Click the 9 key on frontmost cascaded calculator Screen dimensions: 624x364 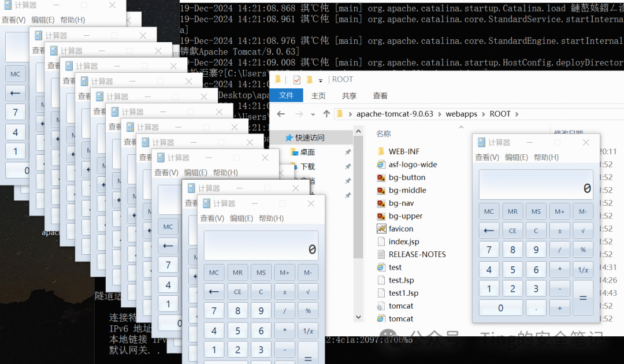[x=261, y=311]
